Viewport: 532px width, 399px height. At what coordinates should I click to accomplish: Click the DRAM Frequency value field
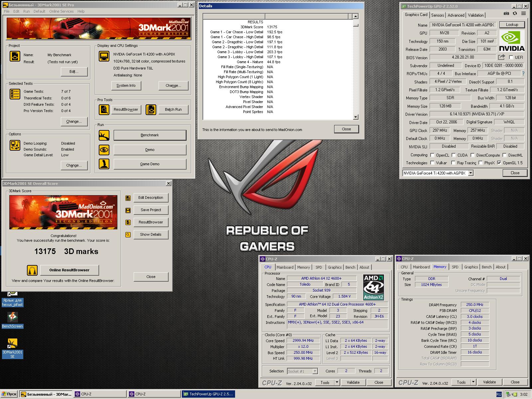pos(475,305)
